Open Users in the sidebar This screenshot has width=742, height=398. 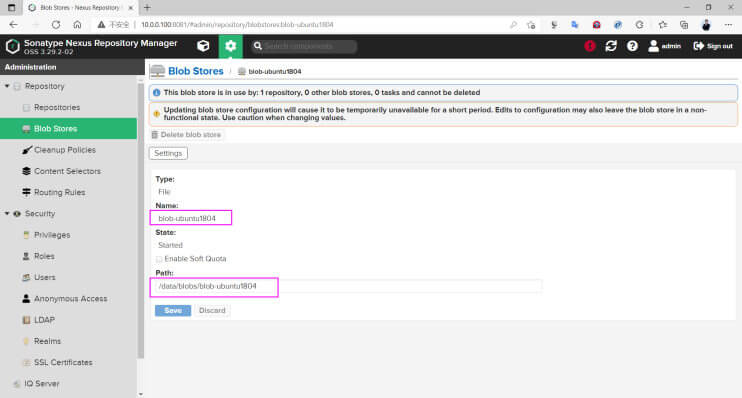point(44,277)
